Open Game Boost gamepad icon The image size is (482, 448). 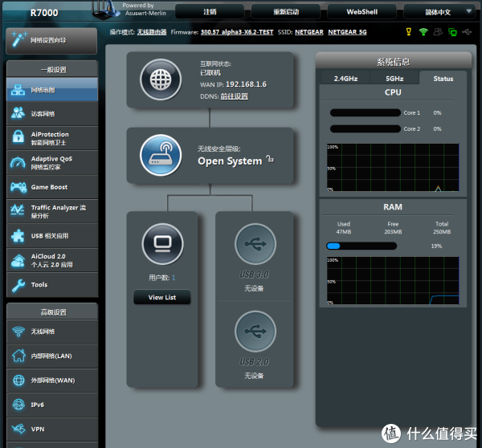click(x=18, y=187)
